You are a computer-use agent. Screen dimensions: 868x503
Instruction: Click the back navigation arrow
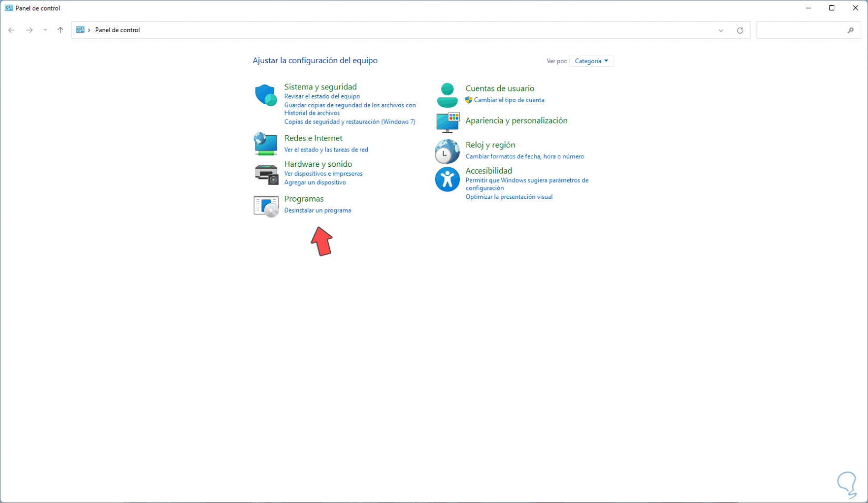[12, 30]
